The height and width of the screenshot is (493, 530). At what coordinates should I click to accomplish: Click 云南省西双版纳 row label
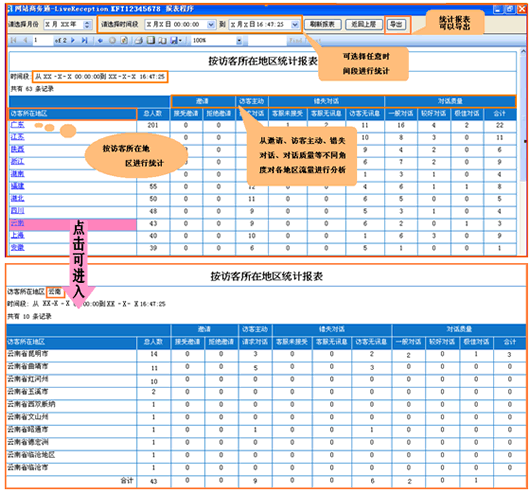(x=31, y=404)
